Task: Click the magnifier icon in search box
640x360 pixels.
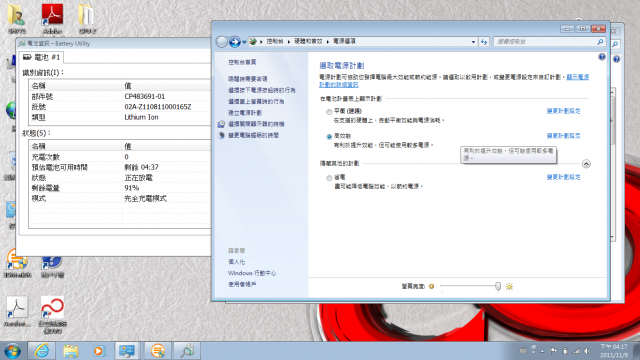Action: (600, 42)
